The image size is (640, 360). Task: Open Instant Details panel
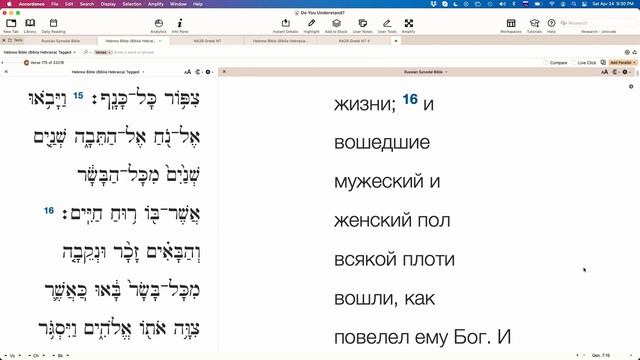tap(285, 25)
